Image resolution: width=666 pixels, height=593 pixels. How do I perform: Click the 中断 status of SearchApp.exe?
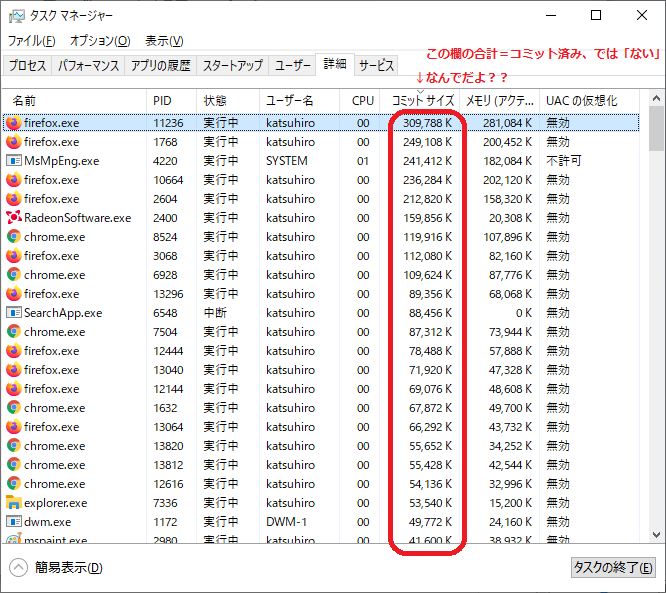pyautogui.click(x=215, y=313)
